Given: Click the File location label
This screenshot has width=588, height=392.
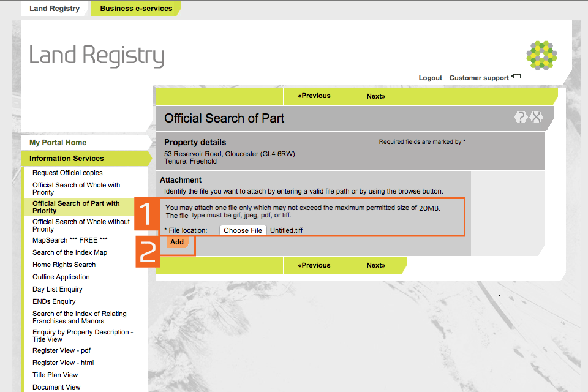Looking at the screenshot, I should click(x=186, y=230).
